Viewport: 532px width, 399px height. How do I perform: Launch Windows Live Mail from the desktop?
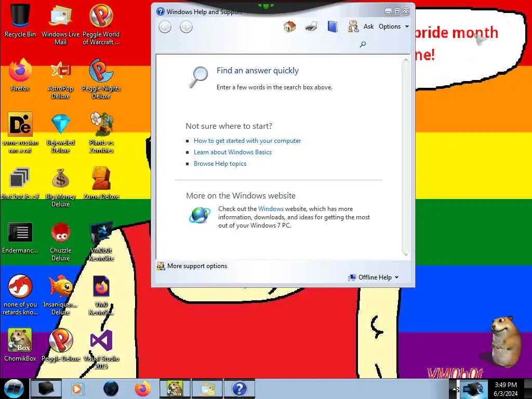tap(60, 24)
